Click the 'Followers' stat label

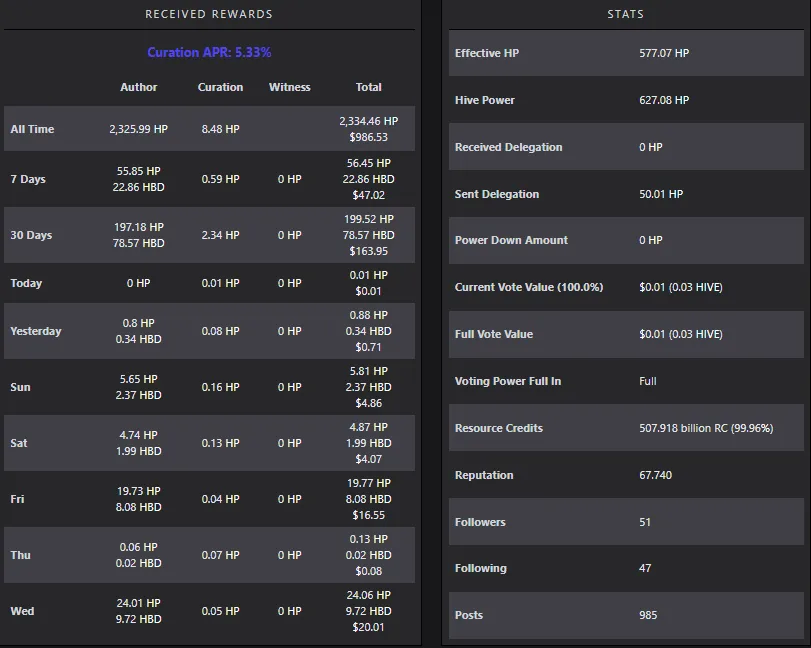(480, 522)
